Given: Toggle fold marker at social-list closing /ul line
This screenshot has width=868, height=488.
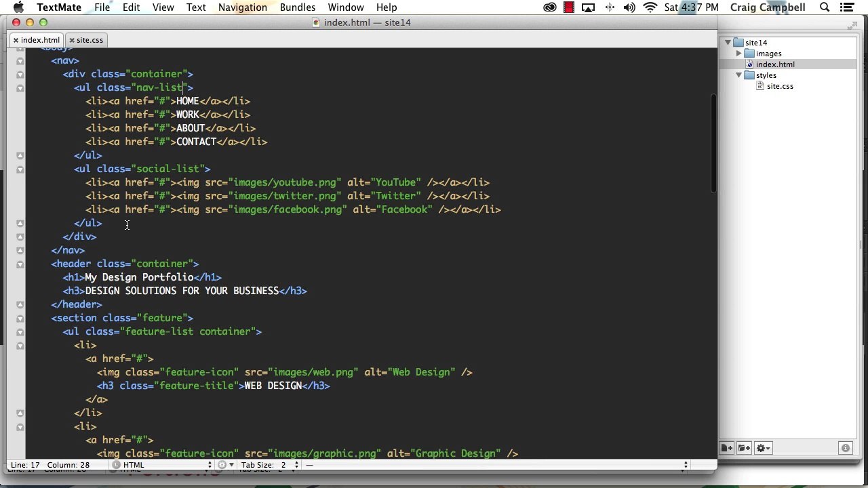Looking at the screenshot, I should point(20,223).
